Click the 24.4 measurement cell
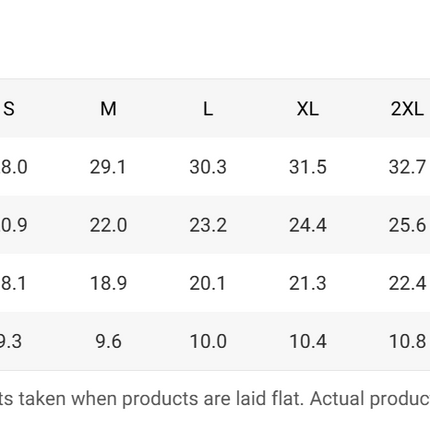 click(x=308, y=225)
